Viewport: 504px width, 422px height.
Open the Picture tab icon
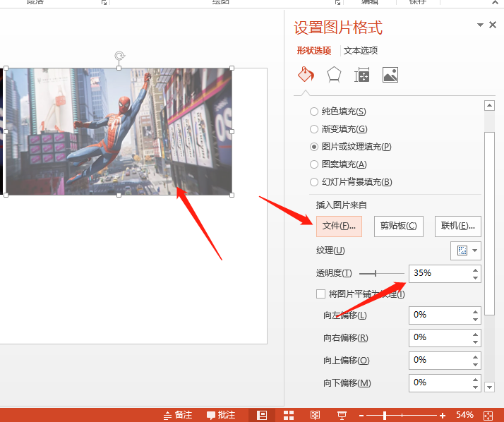click(x=390, y=75)
